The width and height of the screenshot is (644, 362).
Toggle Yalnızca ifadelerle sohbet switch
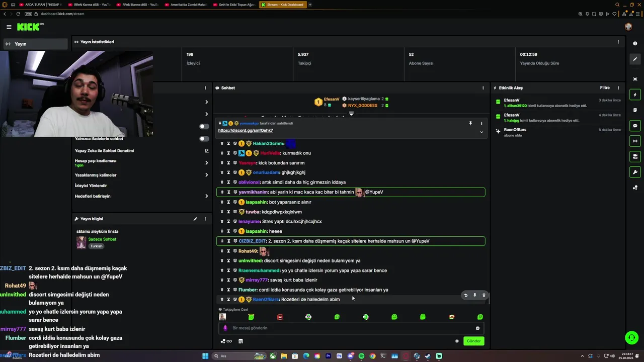pos(204,139)
